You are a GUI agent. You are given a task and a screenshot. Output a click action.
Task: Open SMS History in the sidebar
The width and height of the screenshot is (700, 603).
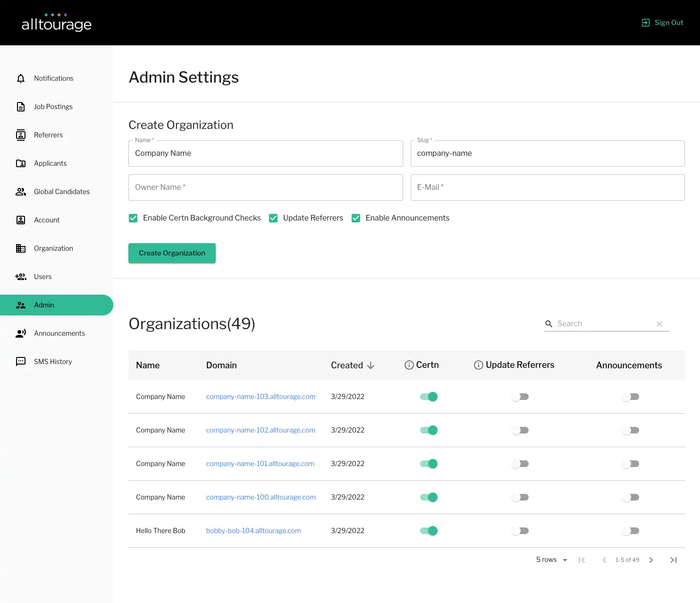pos(57,362)
